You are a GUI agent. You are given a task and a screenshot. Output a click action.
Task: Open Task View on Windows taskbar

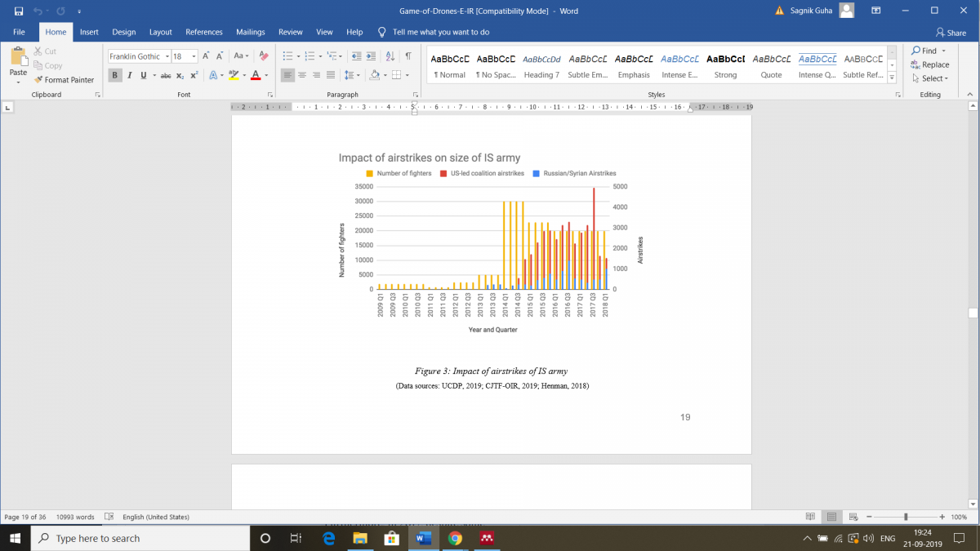[x=296, y=538]
